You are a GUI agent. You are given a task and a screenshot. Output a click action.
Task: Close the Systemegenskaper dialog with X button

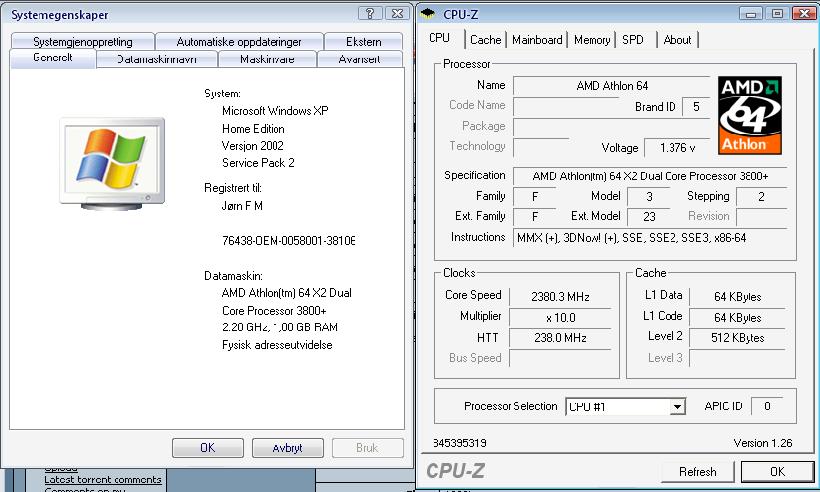397,14
